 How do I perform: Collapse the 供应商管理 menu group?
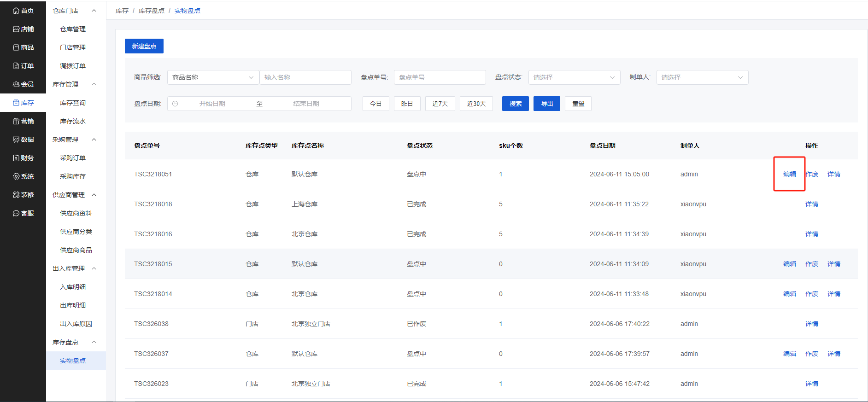tap(94, 195)
